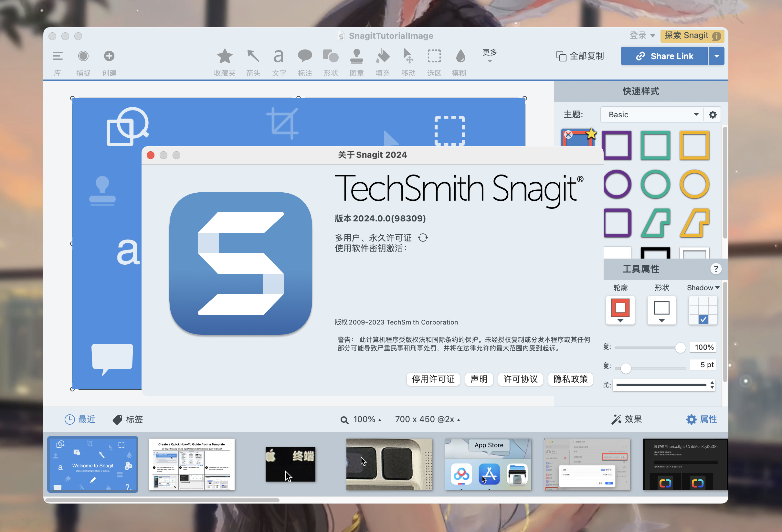
Task: Choose the yellow parallelogram quick style
Action: 694,223
